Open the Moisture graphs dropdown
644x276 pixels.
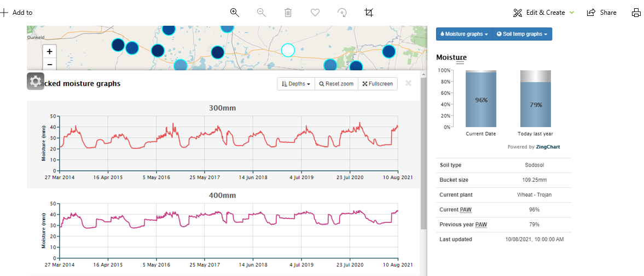[464, 34]
